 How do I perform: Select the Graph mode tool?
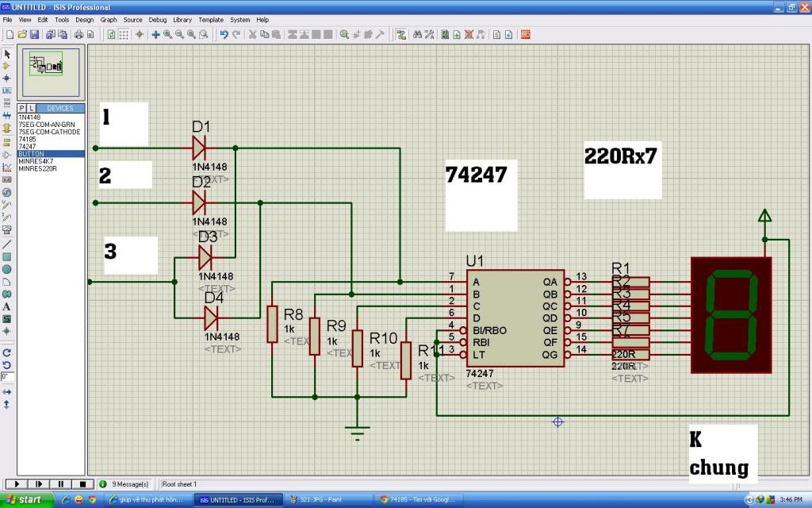pos(6,167)
